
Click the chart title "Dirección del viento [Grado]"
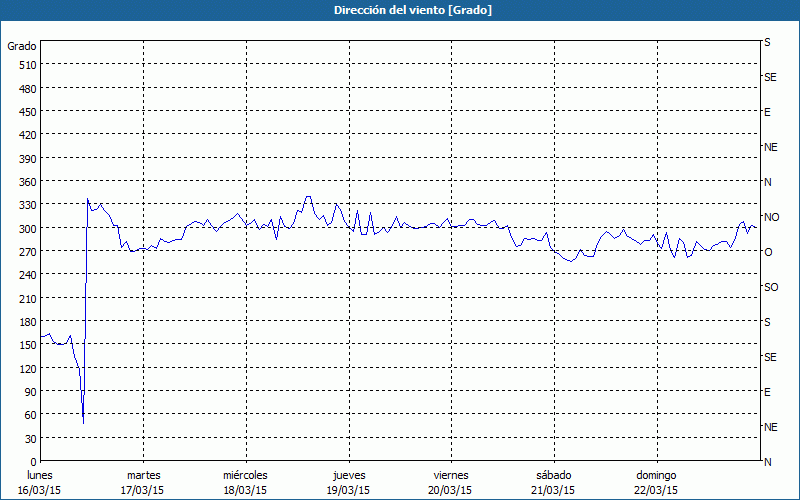(x=399, y=10)
